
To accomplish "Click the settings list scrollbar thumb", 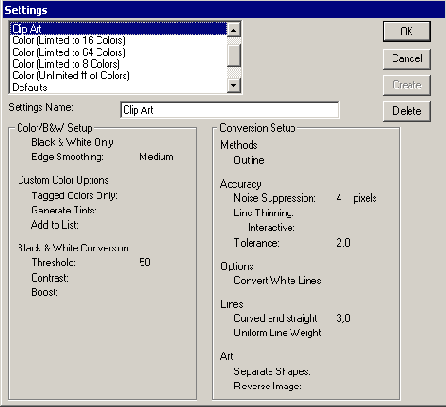I will [x=234, y=55].
